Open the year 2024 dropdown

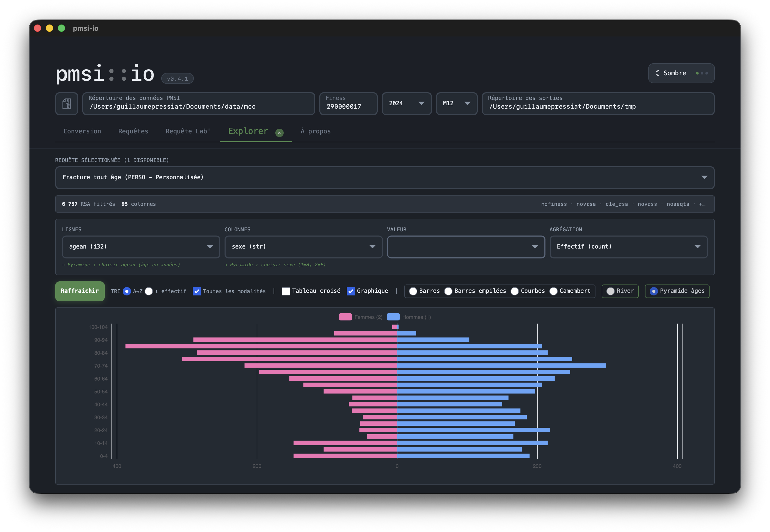tap(407, 104)
